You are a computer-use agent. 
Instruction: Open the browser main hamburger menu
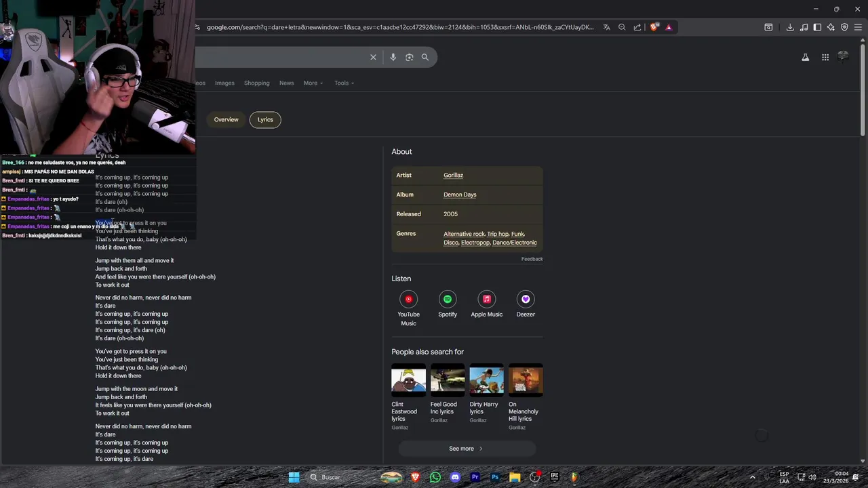(858, 27)
